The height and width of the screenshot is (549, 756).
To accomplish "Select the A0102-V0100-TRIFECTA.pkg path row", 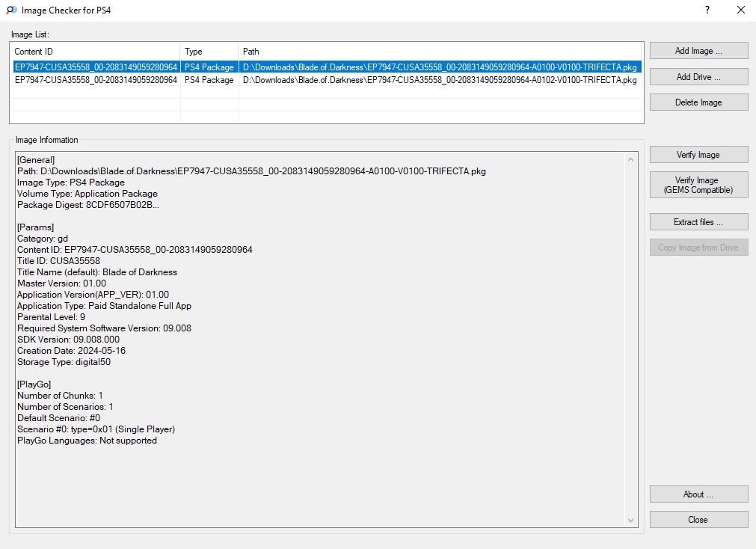I will coord(440,79).
